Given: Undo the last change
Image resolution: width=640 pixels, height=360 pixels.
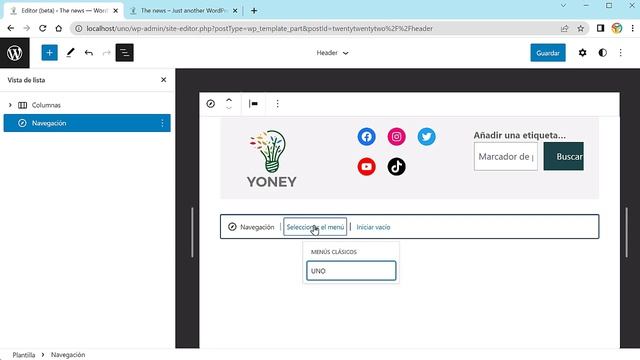Looking at the screenshot, I should coord(89,53).
